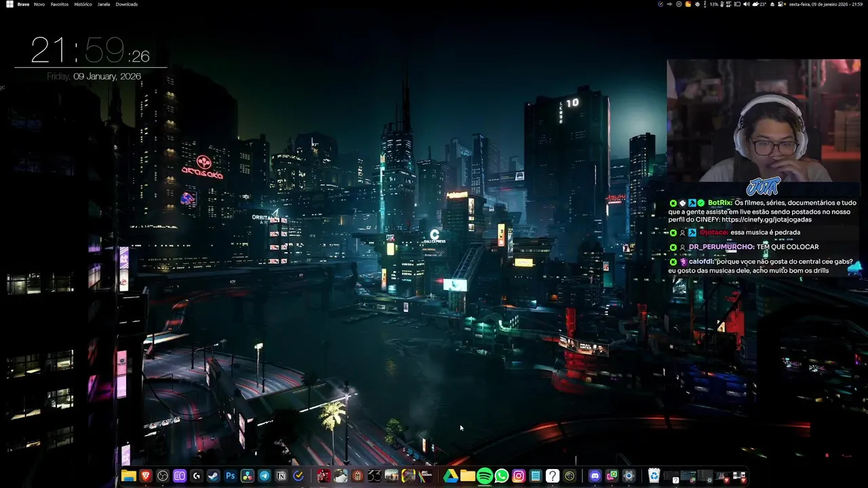Screen dimensions: 868x488
Task: Open the TickTick checkmark dock icon
Action: (x=298, y=476)
